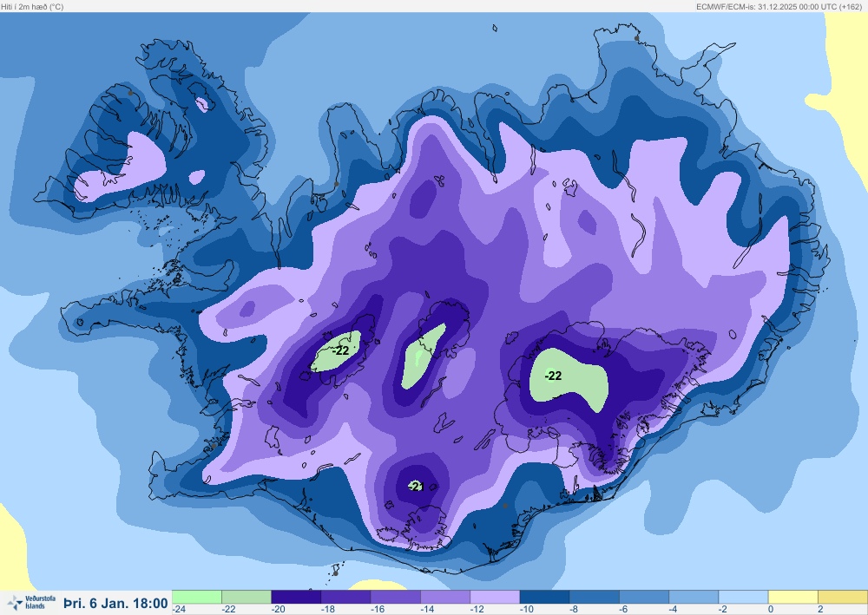Select the map title 'Hiti í 2m hæð (°C)'
This screenshot has height=615, width=868.
pyautogui.click(x=32, y=7)
